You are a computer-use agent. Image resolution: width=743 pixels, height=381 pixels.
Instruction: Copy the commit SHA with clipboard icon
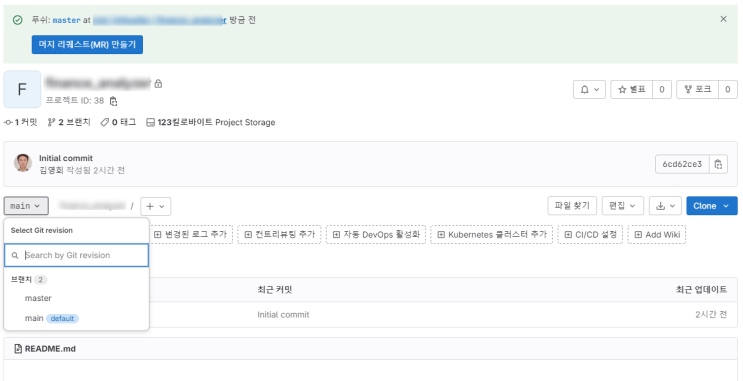pyautogui.click(x=718, y=164)
